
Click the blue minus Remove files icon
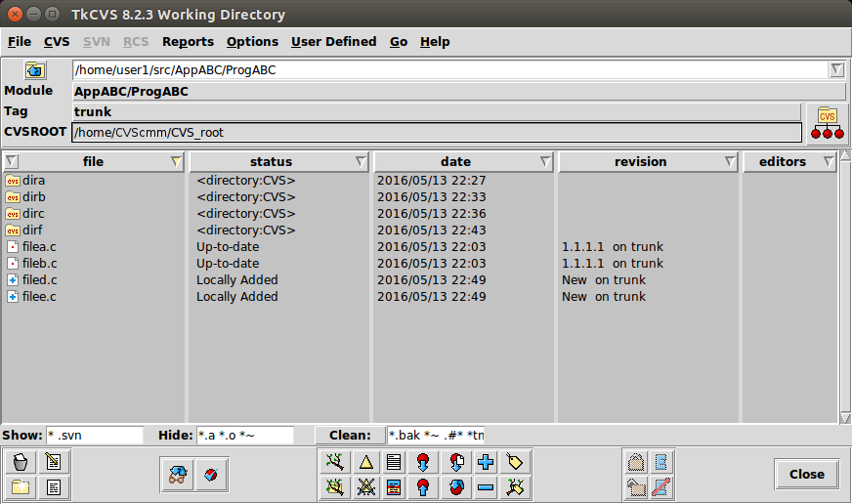(x=486, y=486)
